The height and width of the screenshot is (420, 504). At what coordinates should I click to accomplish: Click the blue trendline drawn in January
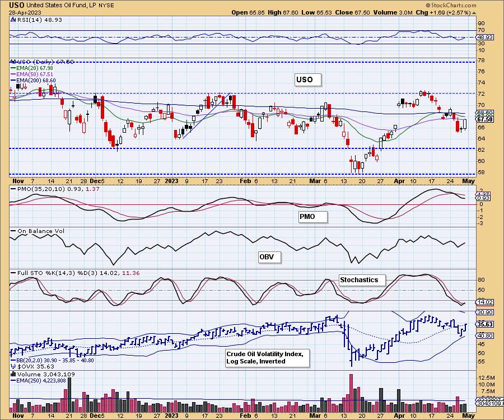[x=206, y=116]
